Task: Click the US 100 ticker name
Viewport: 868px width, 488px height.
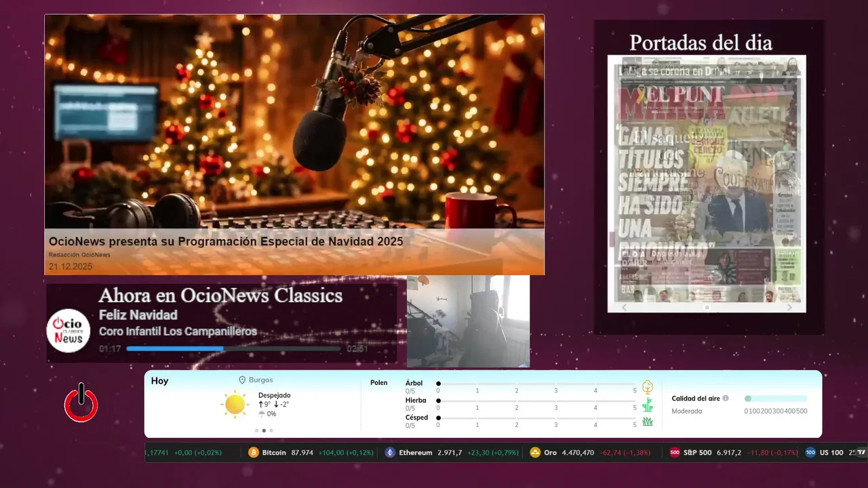Action: pyautogui.click(x=831, y=453)
